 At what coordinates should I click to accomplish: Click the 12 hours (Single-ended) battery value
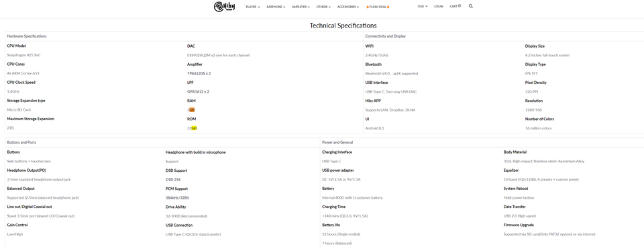[x=341, y=234]
